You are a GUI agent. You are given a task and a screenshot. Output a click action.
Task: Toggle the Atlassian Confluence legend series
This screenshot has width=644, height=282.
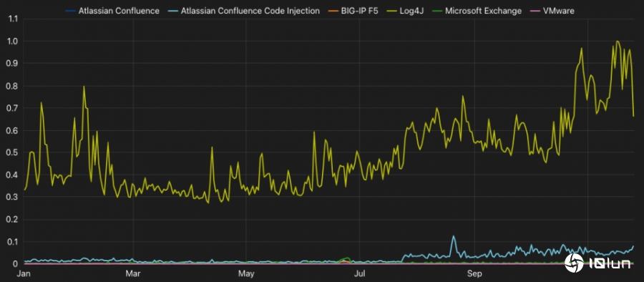tap(112, 11)
